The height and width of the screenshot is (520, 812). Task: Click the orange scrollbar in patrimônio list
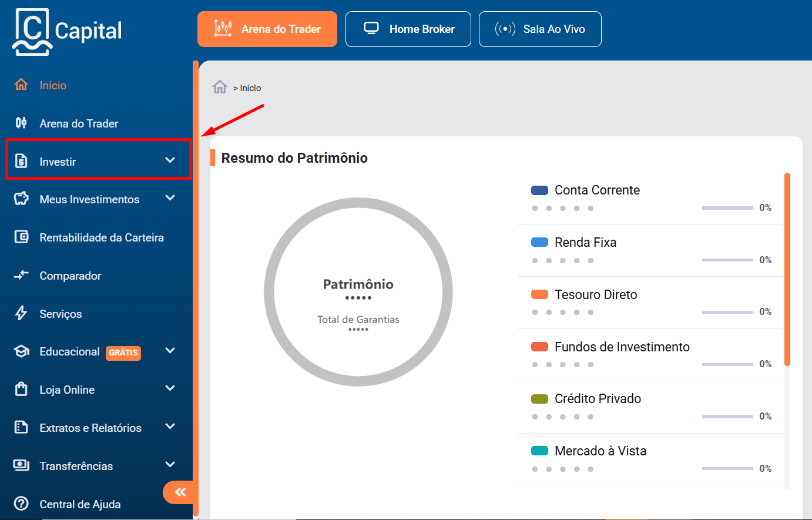click(787, 269)
